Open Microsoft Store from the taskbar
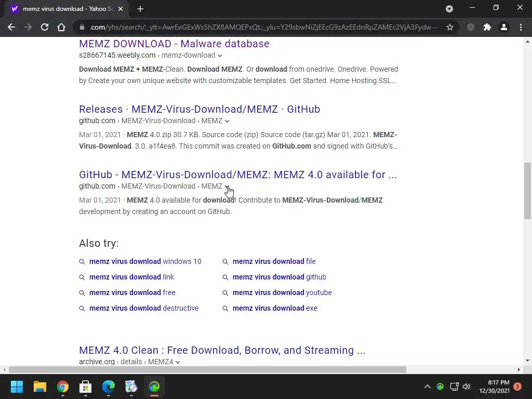The width and height of the screenshot is (532, 399). pyautogui.click(x=86, y=387)
